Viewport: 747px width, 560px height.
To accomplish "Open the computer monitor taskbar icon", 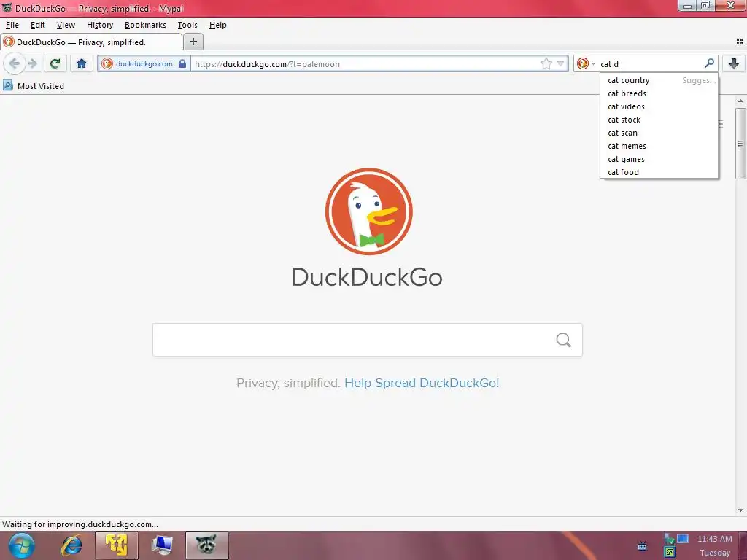I will click(162, 545).
